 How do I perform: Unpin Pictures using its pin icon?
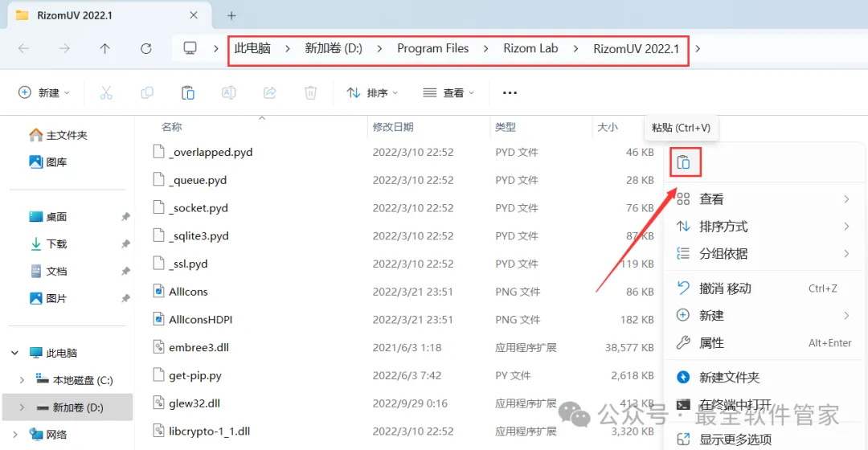click(x=125, y=298)
